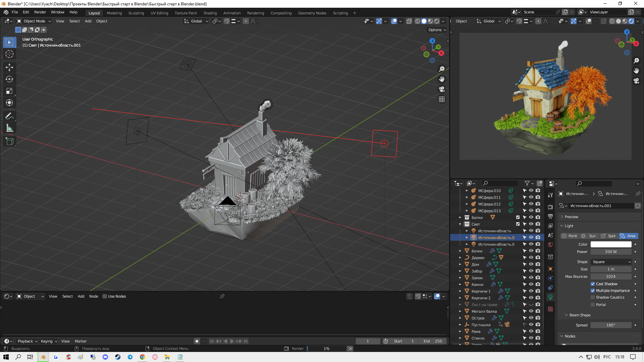
Task: Open the World properties tab
Action: tap(550, 245)
